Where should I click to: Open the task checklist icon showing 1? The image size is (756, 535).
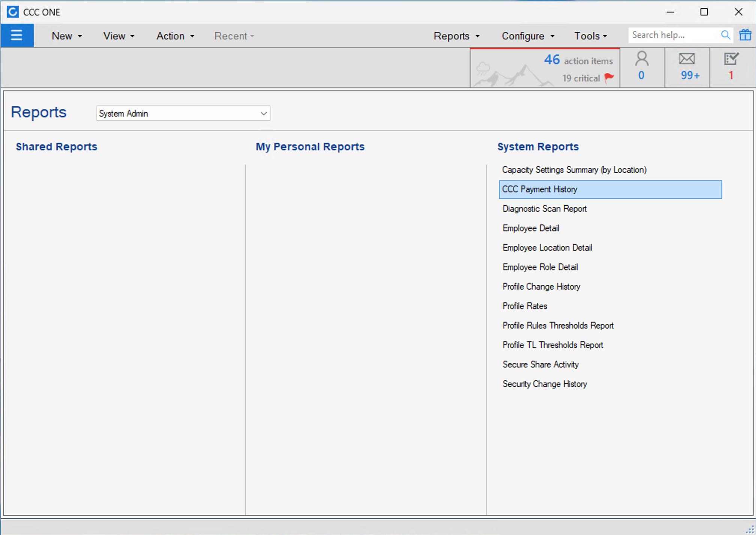731,67
